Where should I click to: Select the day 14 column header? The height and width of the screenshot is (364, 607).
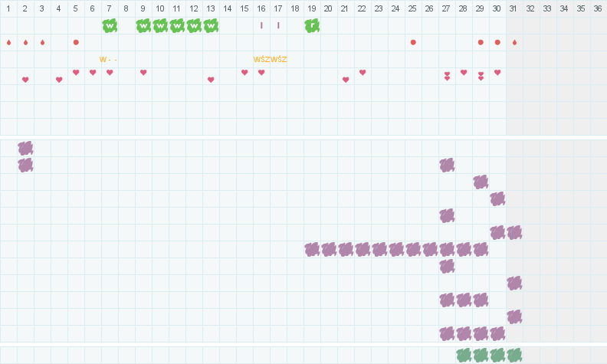coord(228,8)
